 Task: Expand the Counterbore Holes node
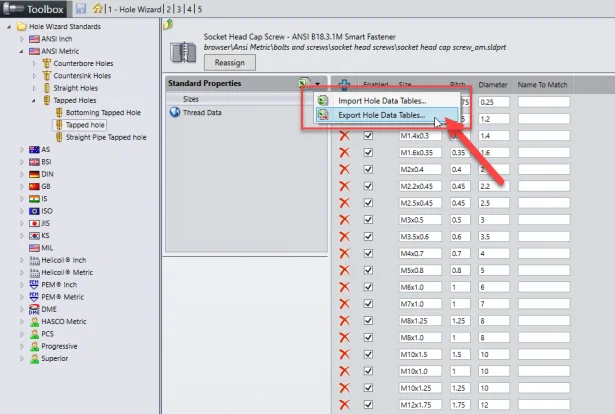pyautogui.click(x=34, y=63)
